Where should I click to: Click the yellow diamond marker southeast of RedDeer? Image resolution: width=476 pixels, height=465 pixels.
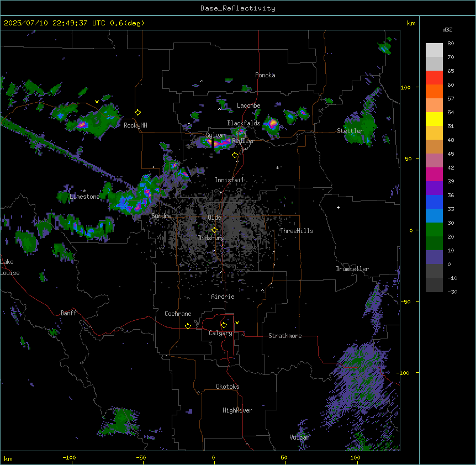point(235,155)
